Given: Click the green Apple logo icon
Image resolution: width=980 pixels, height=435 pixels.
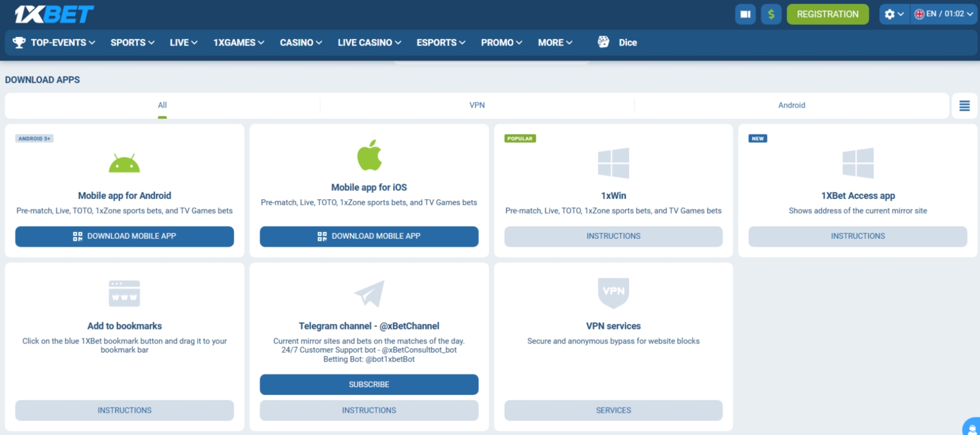Looking at the screenshot, I should [x=369, y=155].
